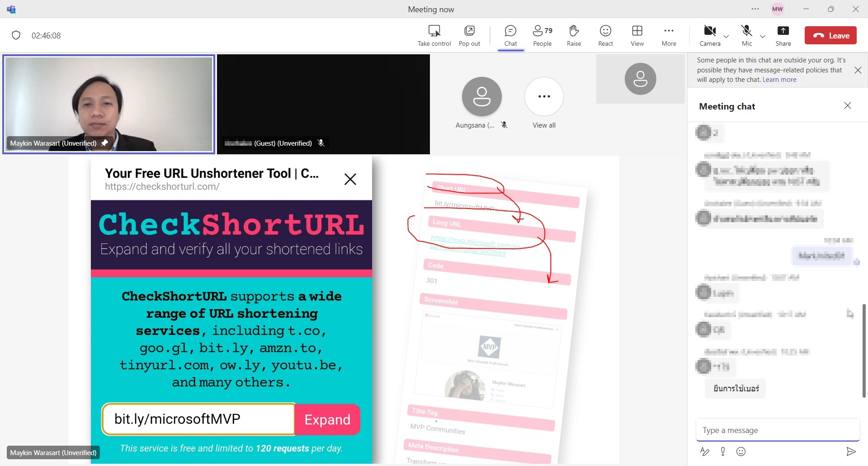Image resolution: width=868 pixels, height=466 pixels.
Task: Click the Take control icon
Action: pyautogui.click(x=434, y=31)
